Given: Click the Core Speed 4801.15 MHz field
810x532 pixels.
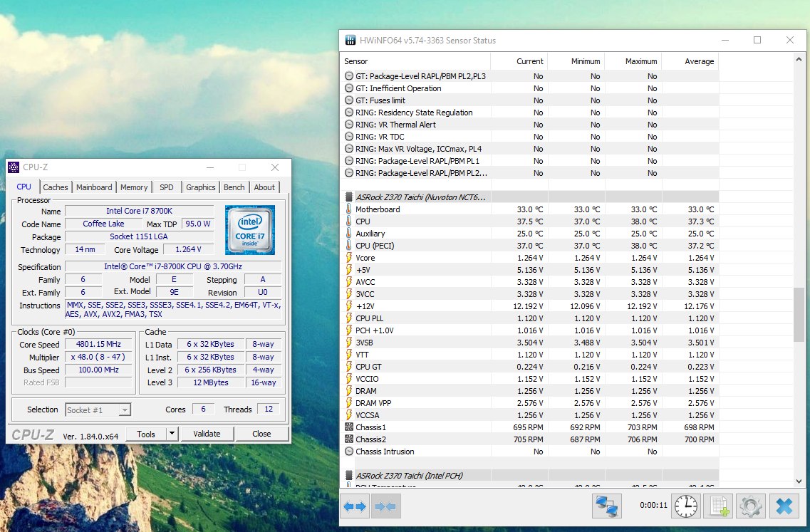Looking at the screenshot, I should tap(98, 345).
